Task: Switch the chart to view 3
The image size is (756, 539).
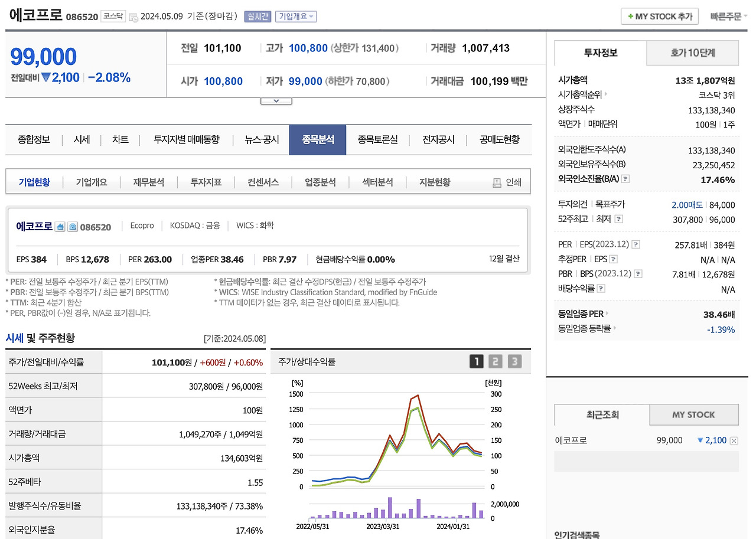Action: (x=515, y=361)
